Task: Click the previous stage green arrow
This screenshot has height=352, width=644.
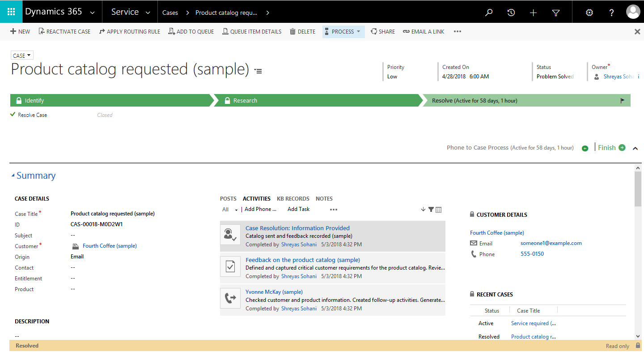Action: tap(585, 148)
